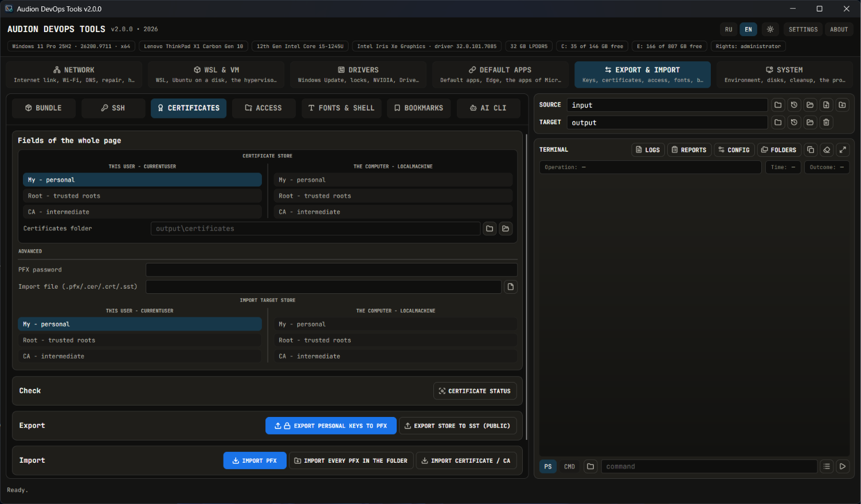861x504 pixels.
Task: Browse for the import file
Action: [x=511, y=286]
